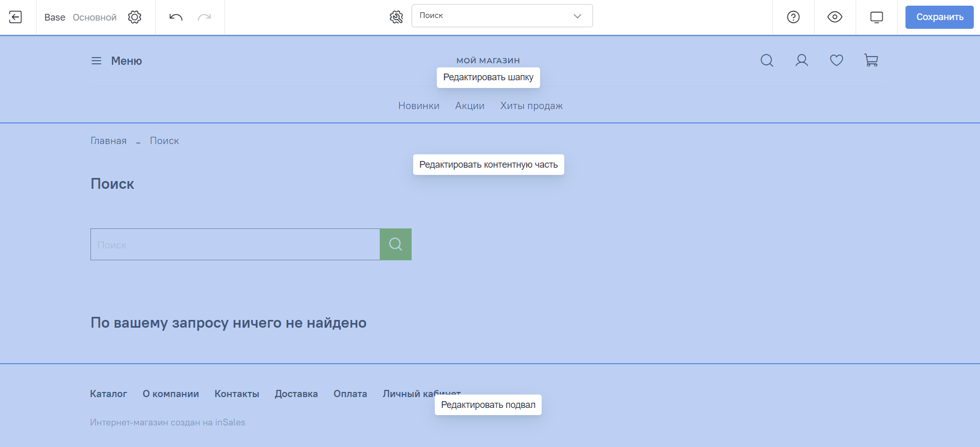Open the Каталог footer link

pos(108,394)
